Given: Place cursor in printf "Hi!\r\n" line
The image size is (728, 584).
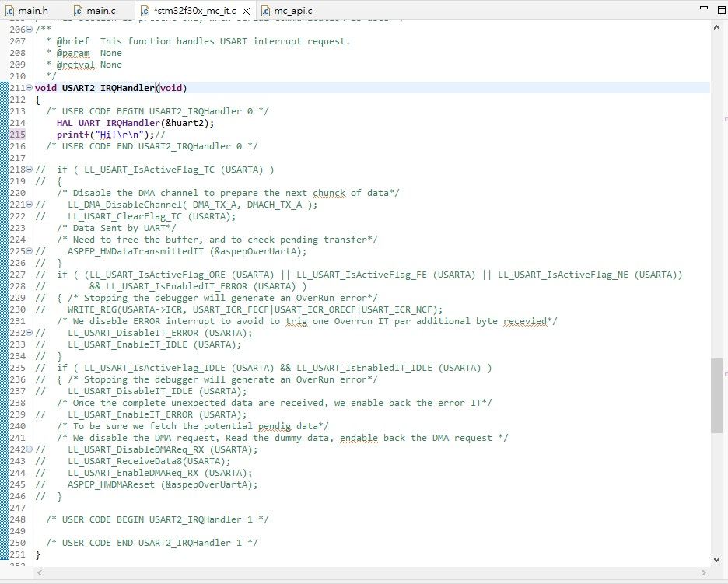Looking at the screenshot, I should [110, 135].
